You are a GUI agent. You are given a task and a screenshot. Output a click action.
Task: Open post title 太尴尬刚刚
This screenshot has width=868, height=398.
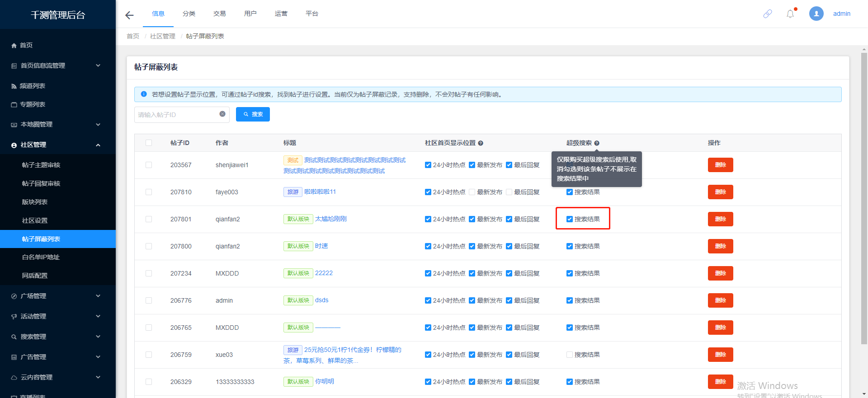tap(331, 219)
